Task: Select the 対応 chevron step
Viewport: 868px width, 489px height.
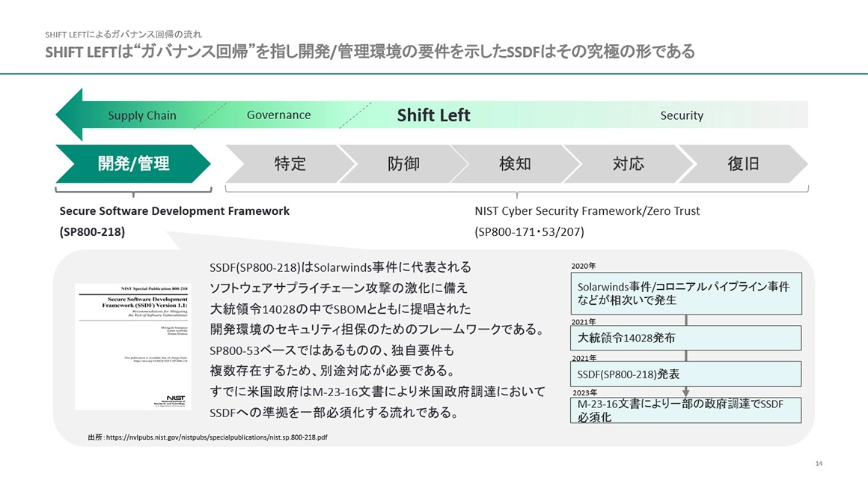Action: pyautogui.click(x=629, y=163)
